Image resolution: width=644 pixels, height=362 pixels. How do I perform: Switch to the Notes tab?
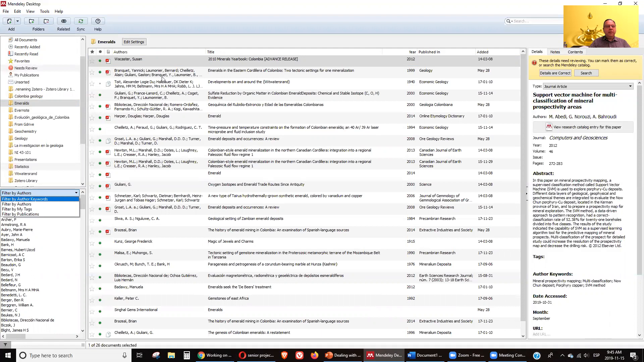click(555, 52)
